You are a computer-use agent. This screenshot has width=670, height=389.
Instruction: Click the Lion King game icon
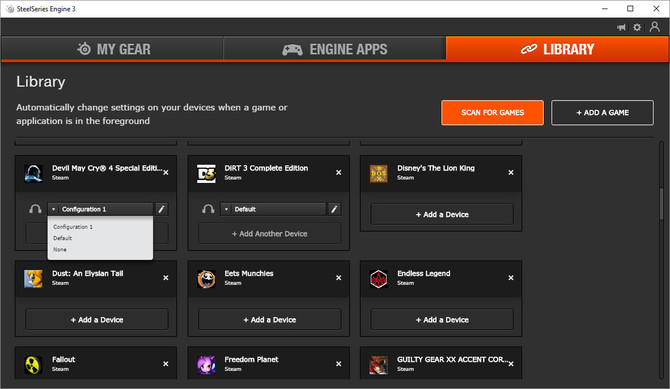379,173
